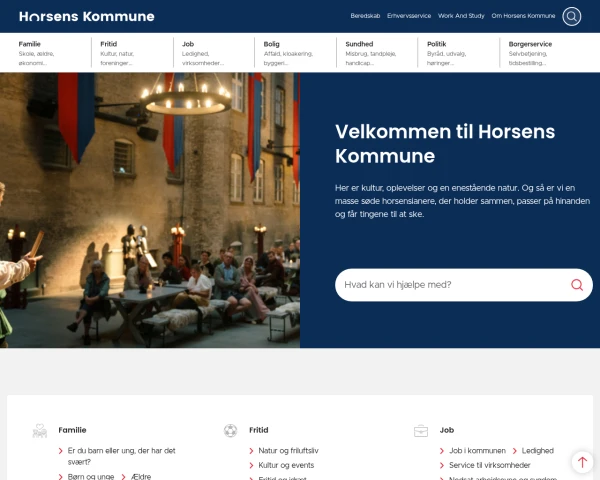600x480 pixels.
Task: Open Job i kommunen link
Action: 477,451
